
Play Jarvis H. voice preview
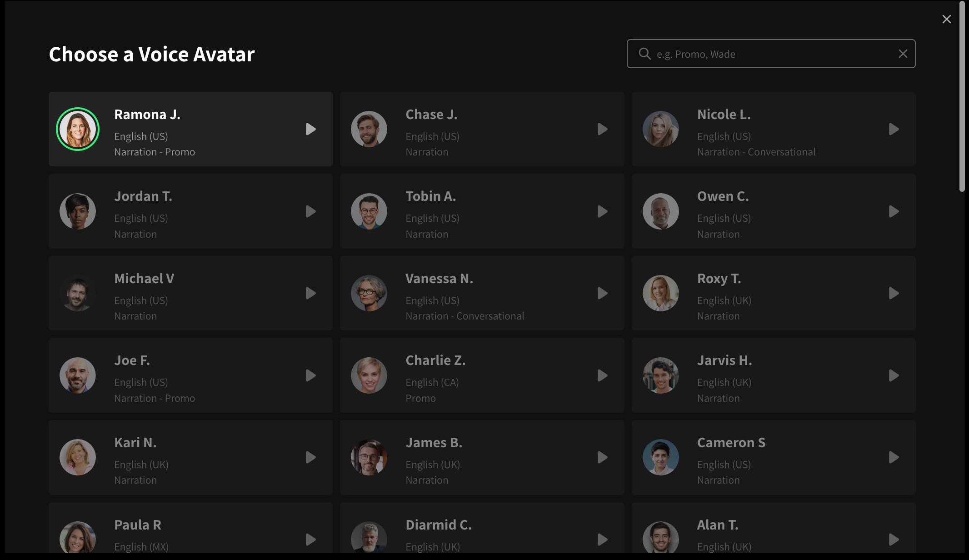tap(894, 375)
